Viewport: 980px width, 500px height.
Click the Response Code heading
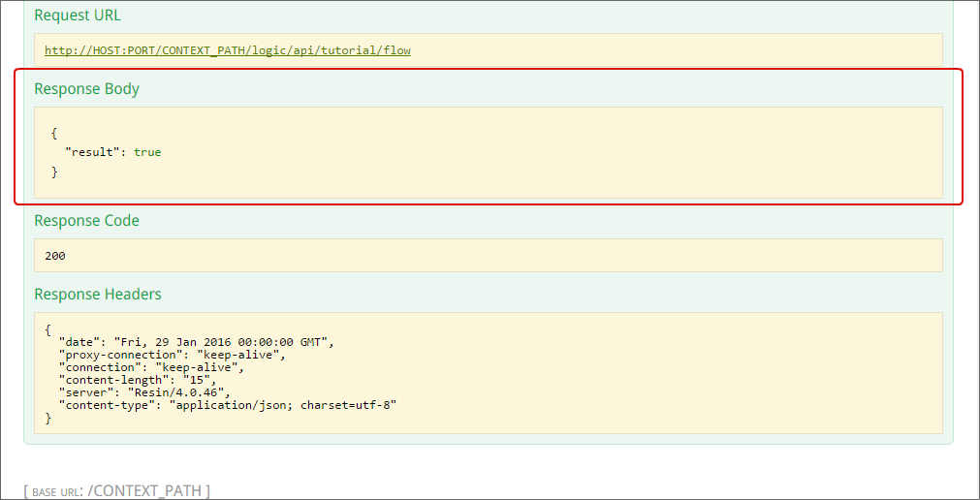[86, 221]
